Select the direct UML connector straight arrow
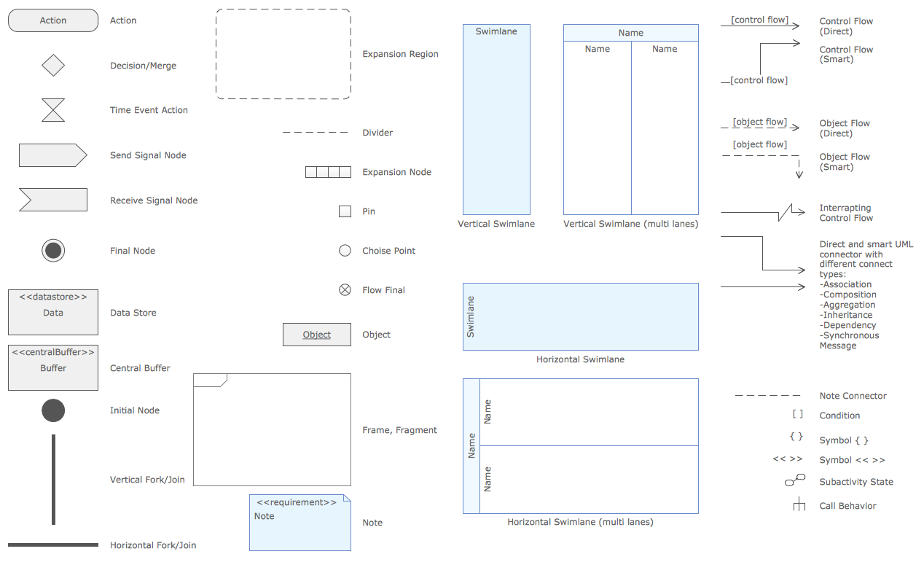 coord(763,287)
